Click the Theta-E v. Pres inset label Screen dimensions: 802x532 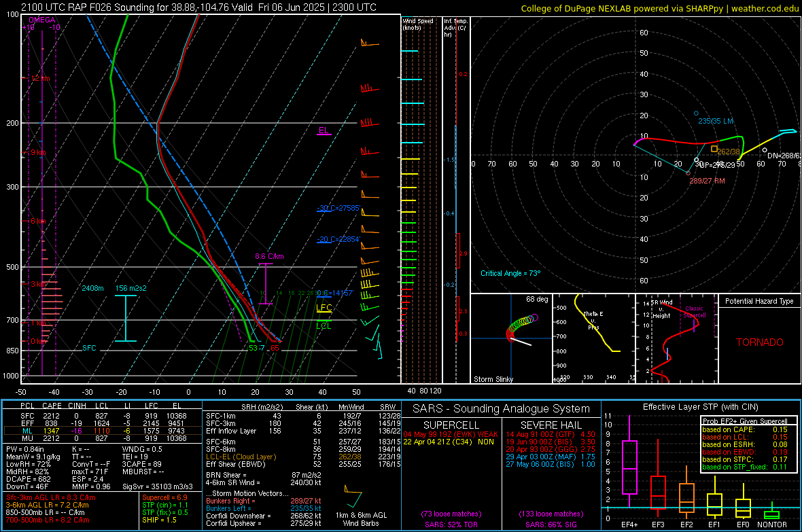pyautogui.click(x=593, y=320)
